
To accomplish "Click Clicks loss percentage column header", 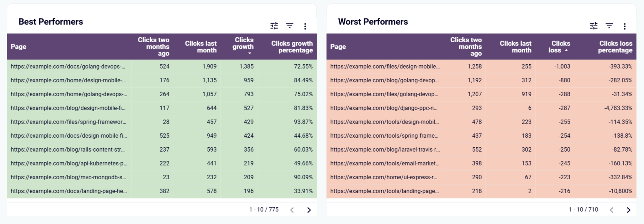I will coord(616,47).
